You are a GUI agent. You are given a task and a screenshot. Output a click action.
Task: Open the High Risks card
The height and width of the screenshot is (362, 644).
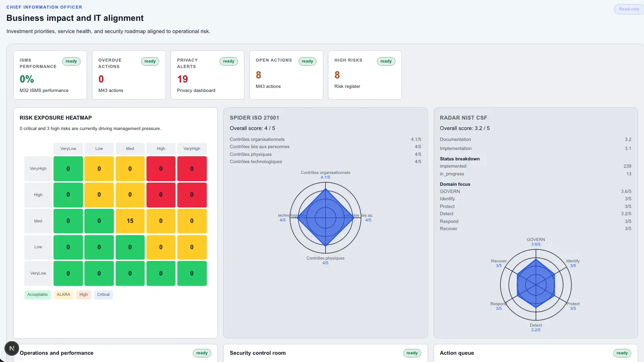(365, 75)
